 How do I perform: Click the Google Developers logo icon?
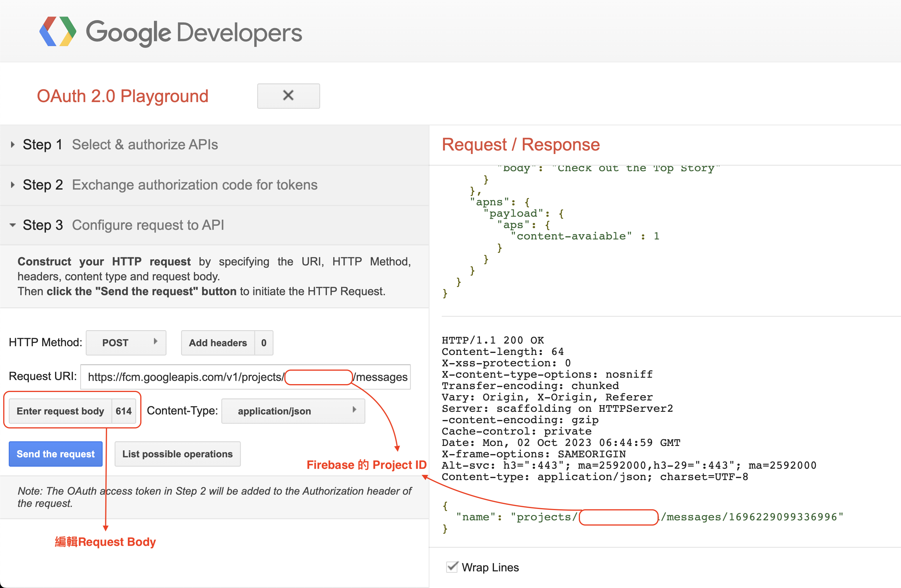(x=57, y=32)
